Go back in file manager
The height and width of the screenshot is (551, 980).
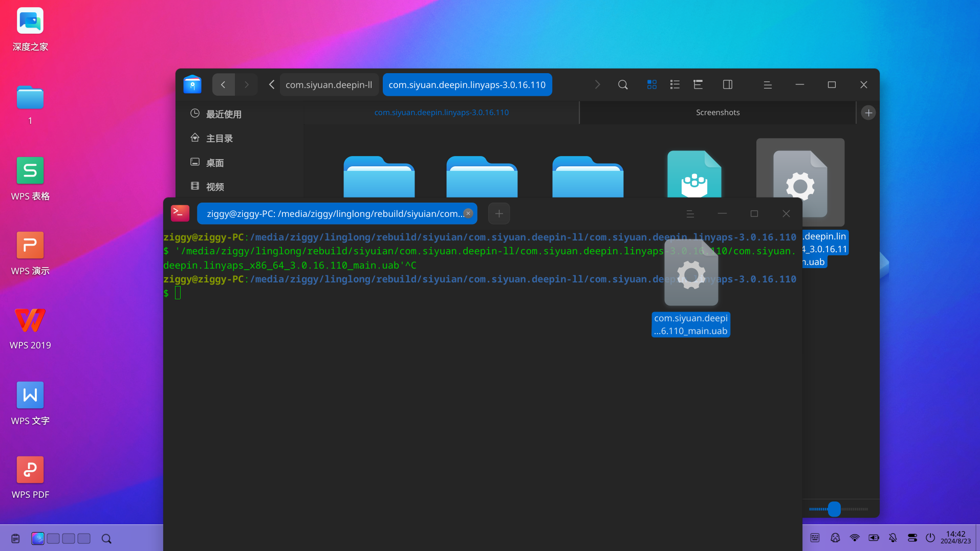click(223, 84)
